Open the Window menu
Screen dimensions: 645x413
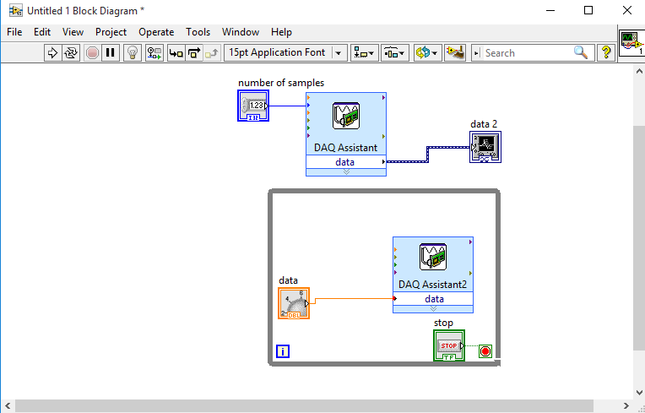pos(240,32)
